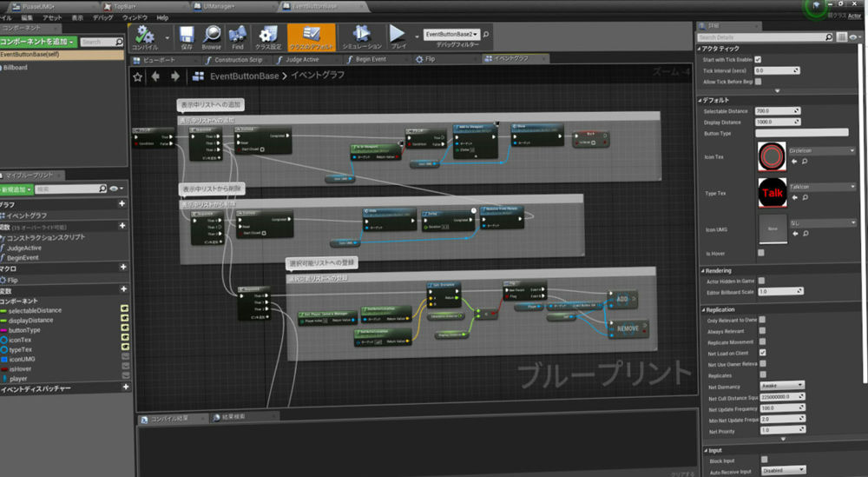868x477 pixels.
Task: Open Browse magnifier icon in toolbar
Action: 212,35
